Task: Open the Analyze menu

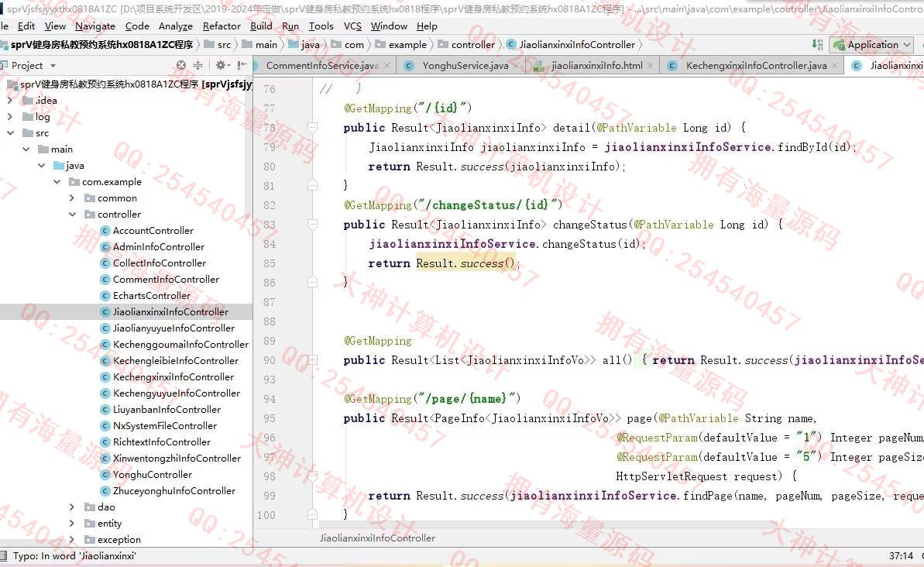Action: tap(176, 26)
